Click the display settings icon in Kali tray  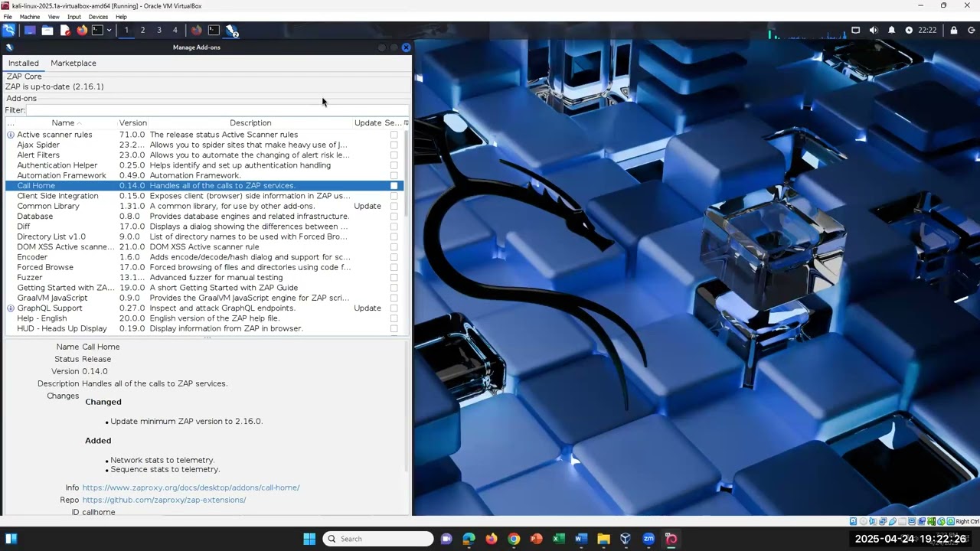point(855,30)
